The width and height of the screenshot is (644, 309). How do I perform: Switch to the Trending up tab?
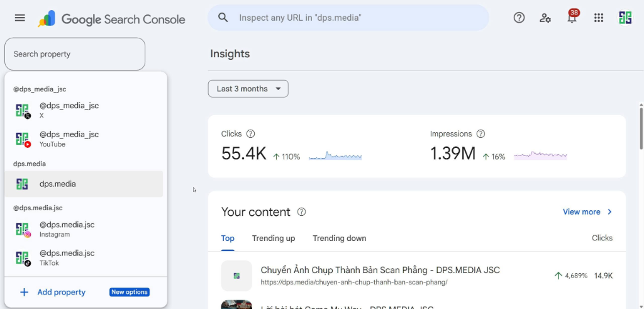[x=274, y=239]
